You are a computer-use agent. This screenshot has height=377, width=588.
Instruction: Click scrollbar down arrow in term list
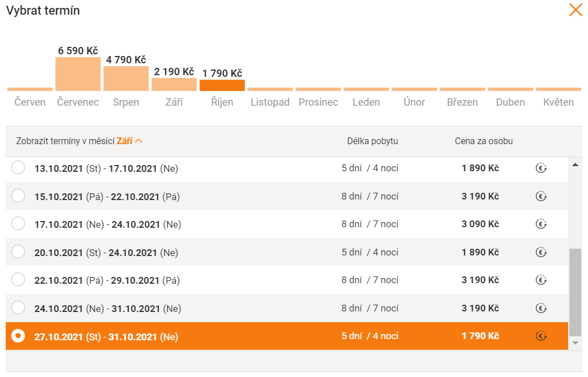click(575, 343)
